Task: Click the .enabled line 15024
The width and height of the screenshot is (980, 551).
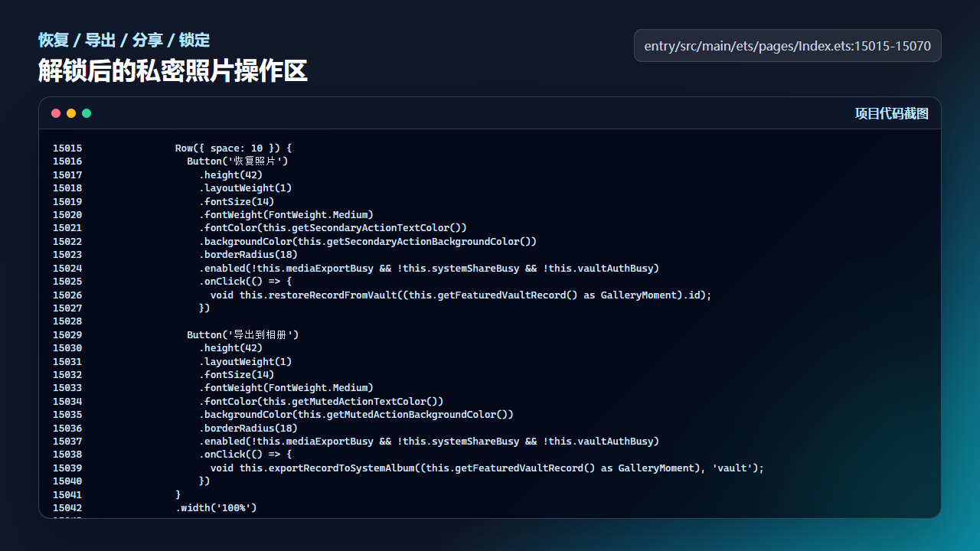Action: [430, 269]
